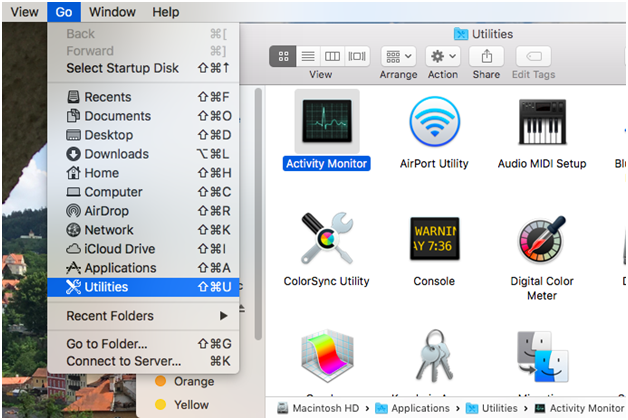
Task: Select the Digital Color Meter icon
Action: [542, 239]
